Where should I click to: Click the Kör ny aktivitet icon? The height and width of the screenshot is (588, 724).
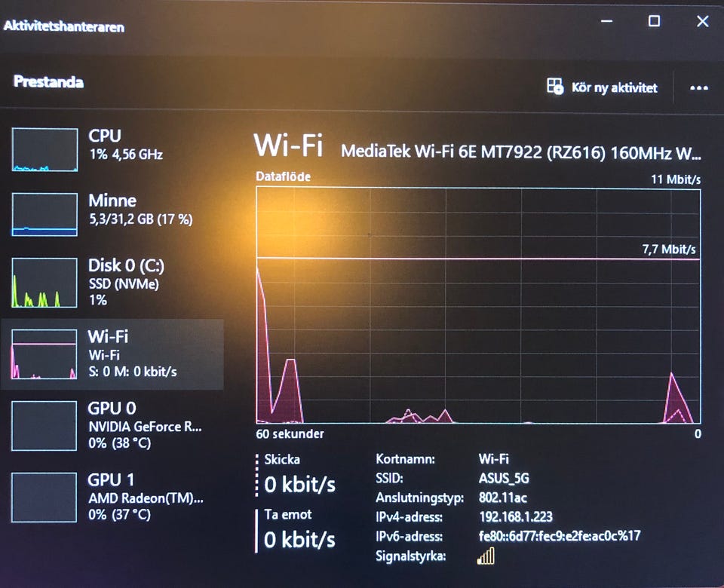555,86
